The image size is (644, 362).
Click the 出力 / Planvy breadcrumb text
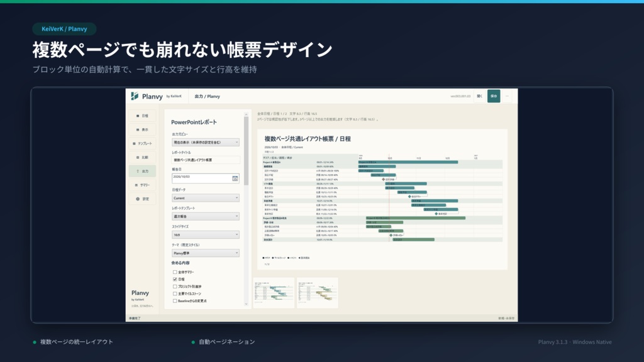[x=207, y=96]
